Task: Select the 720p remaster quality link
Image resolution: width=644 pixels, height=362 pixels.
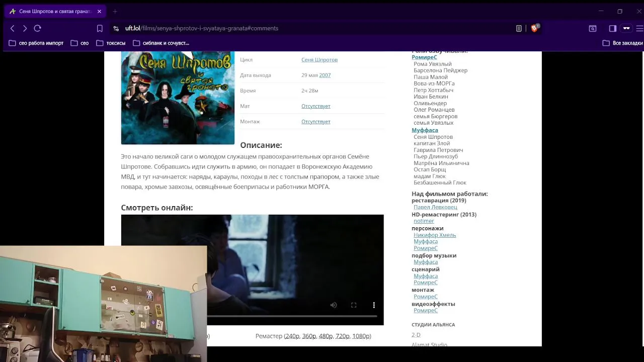Action: [x=342, y=336]
